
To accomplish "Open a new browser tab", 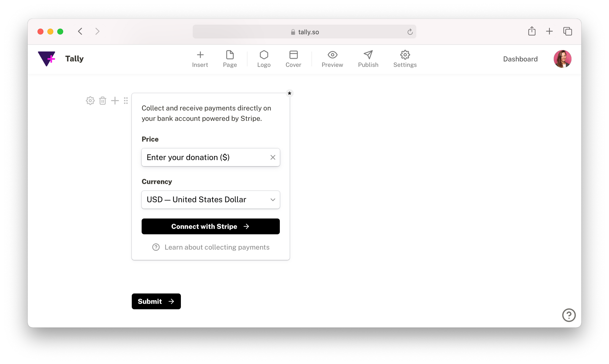I will [549, 31].
